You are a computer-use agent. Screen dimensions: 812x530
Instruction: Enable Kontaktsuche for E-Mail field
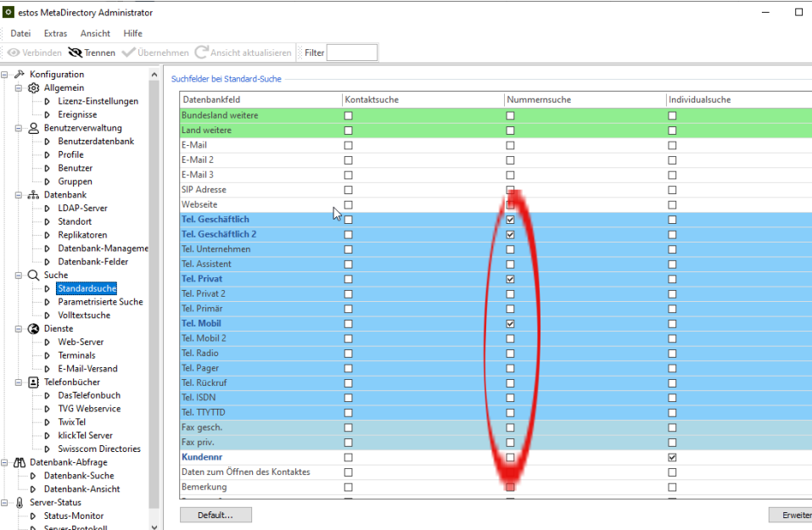(x=348, y=145)
